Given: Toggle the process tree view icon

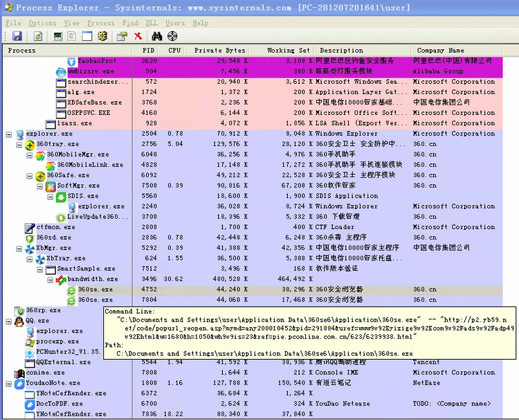Looking at the screenshot, I should click(x=72, y=36).
